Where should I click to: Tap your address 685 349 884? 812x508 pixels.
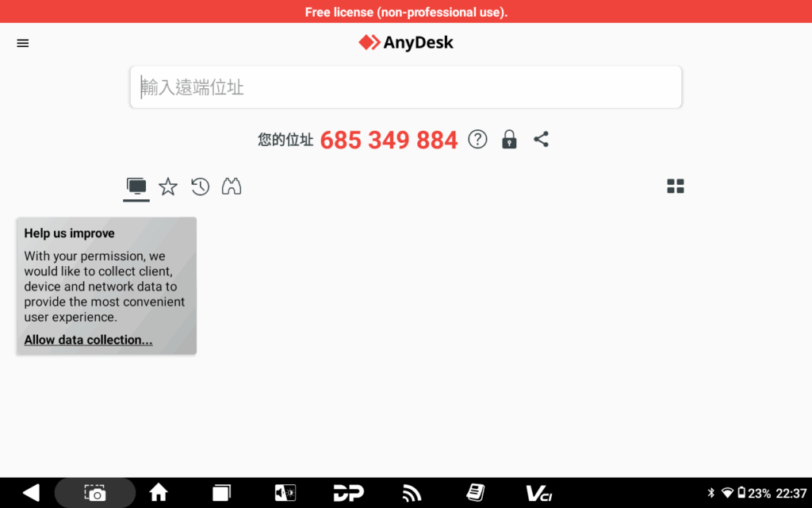click(389, 140)
